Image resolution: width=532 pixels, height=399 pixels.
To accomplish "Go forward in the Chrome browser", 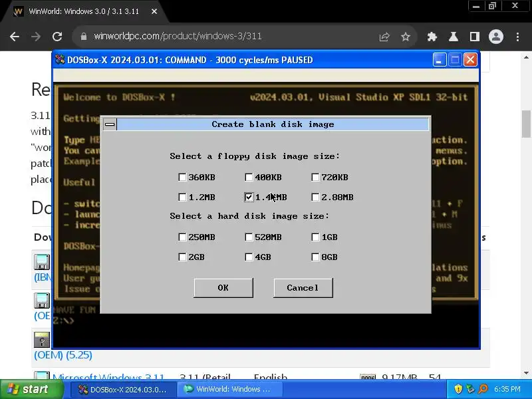I will click(x=36, y=37).
